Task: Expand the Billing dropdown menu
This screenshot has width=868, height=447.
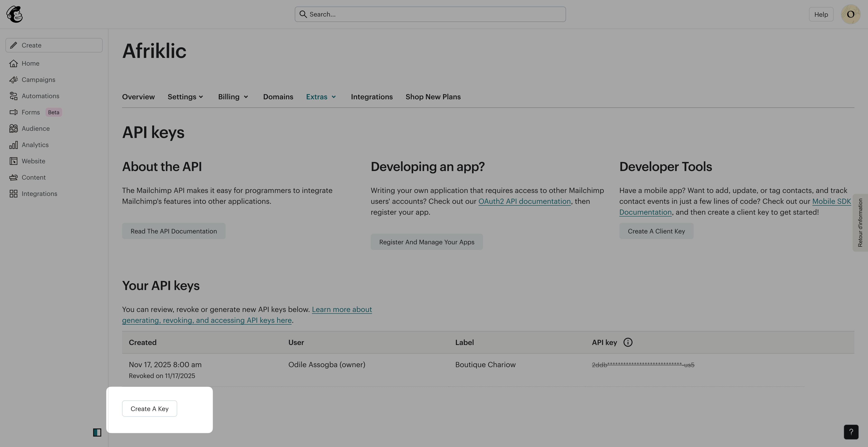Action: point(233,97)
